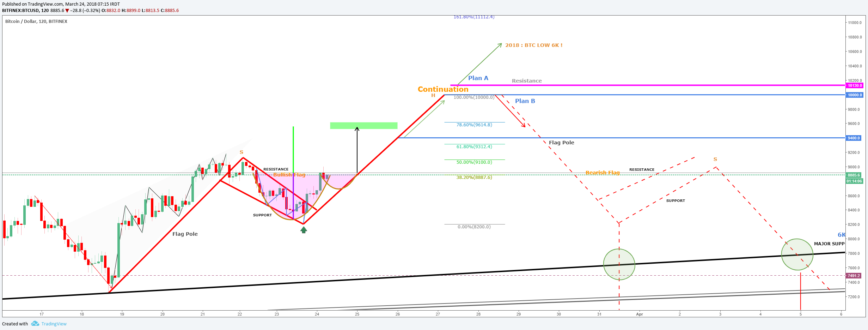868x330 pixels.
Task: Click the 'Apr' date label on time axis
Action: pyautogui.click(x=640, y=314)
